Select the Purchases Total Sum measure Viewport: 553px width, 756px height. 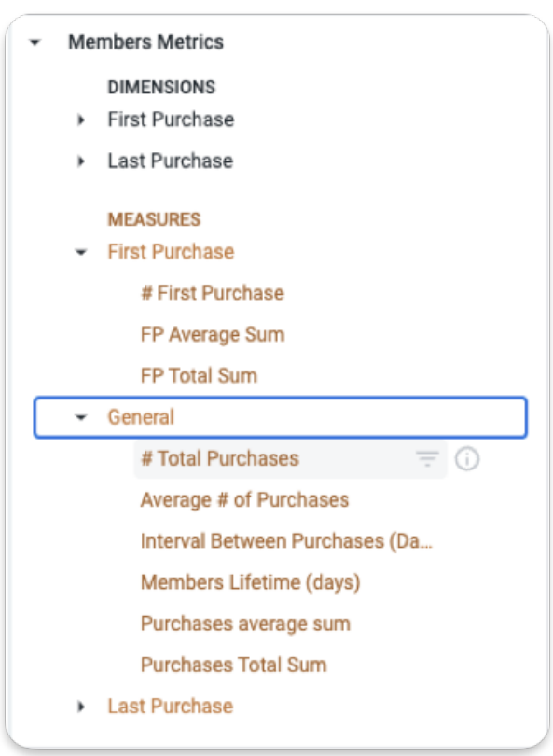pos(234,665)
